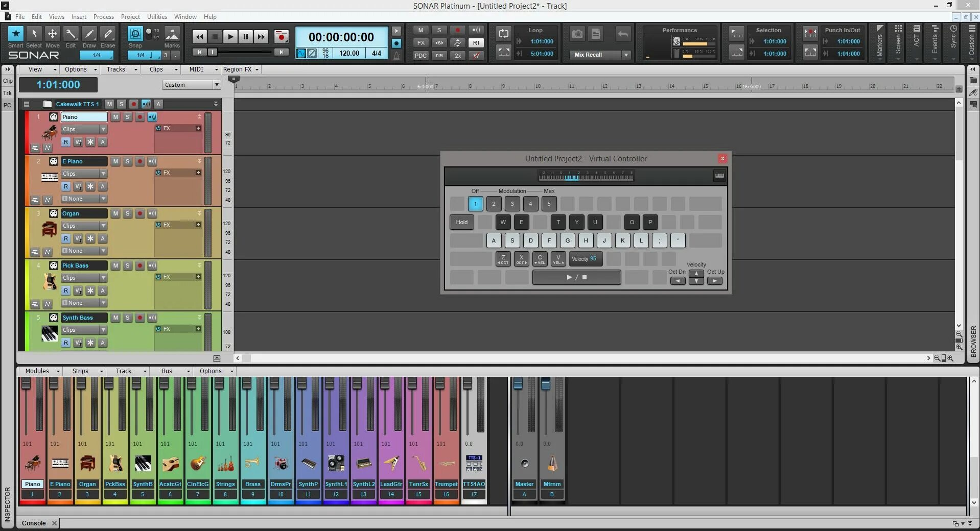980x531 pixels.
Task: Start playback with the Play button
Action: pos(230,37)
